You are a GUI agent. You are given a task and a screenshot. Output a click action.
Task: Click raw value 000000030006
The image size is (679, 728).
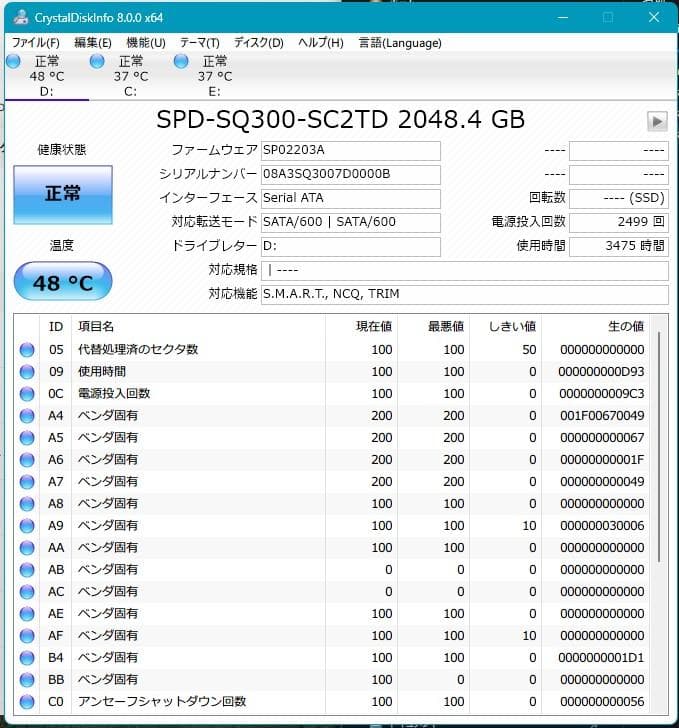[x=602, y=526]
